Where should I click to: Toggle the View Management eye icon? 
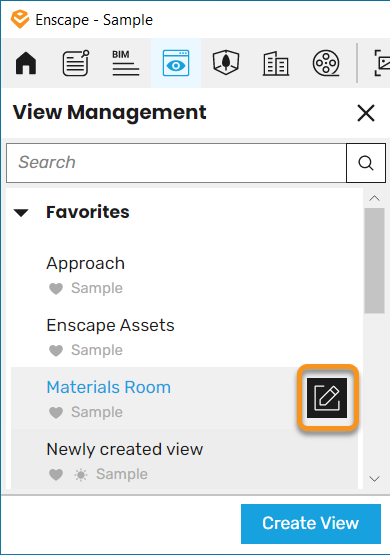click(x=176, y=63)
